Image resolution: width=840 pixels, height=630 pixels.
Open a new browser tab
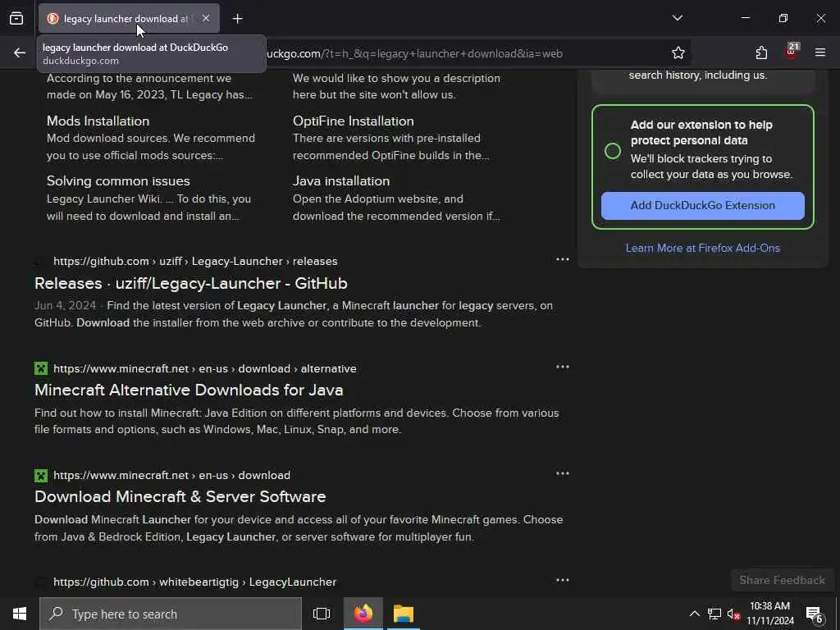pyautogui.click(x=237, y=19)
